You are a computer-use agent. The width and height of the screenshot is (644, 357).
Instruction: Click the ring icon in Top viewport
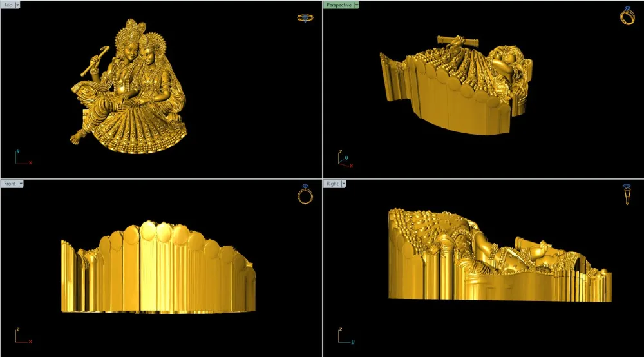[x=305, y=17]
